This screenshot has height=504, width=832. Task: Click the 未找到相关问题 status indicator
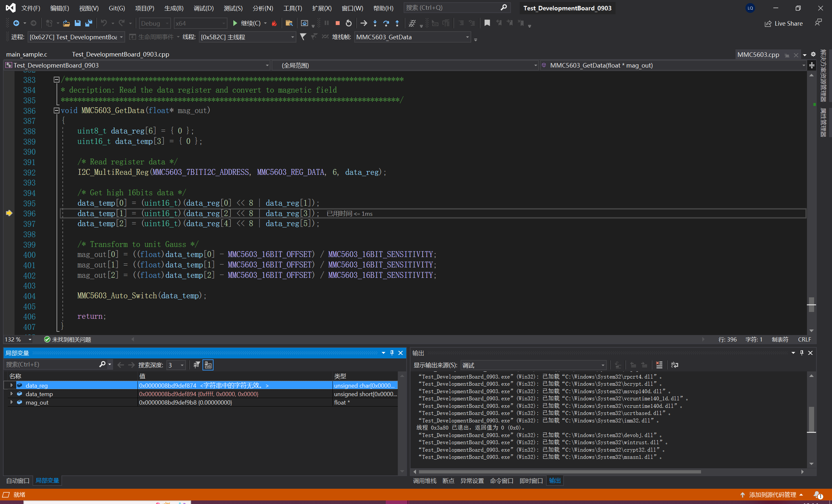68,339
